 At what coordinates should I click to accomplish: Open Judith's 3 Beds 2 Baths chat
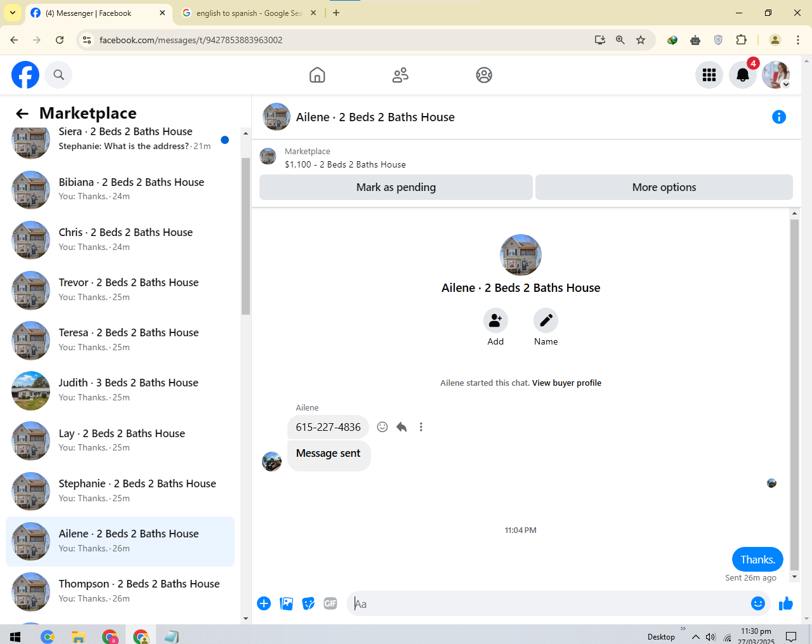point(121,390)
